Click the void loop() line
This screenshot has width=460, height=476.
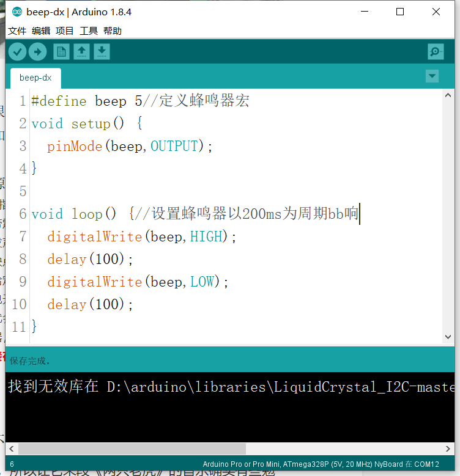point(196,214)
